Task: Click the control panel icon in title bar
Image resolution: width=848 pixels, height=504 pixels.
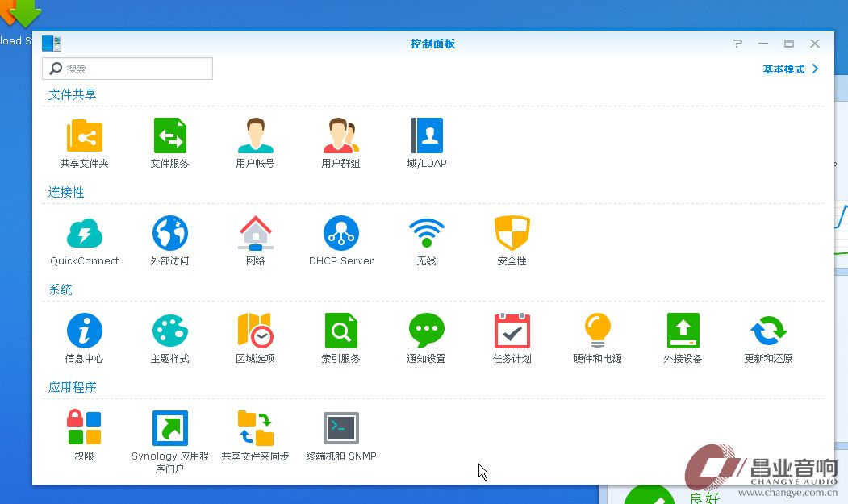Action: pyautogui.click(x=52, y=44)
